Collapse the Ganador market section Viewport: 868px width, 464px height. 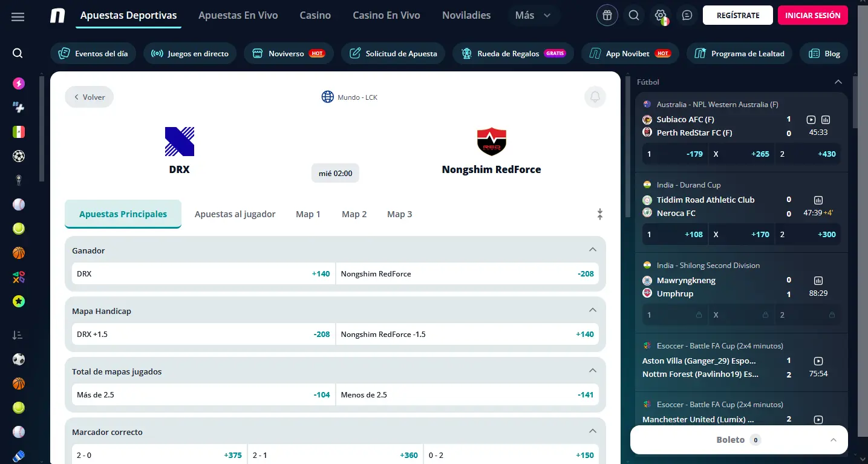[593, 249]
